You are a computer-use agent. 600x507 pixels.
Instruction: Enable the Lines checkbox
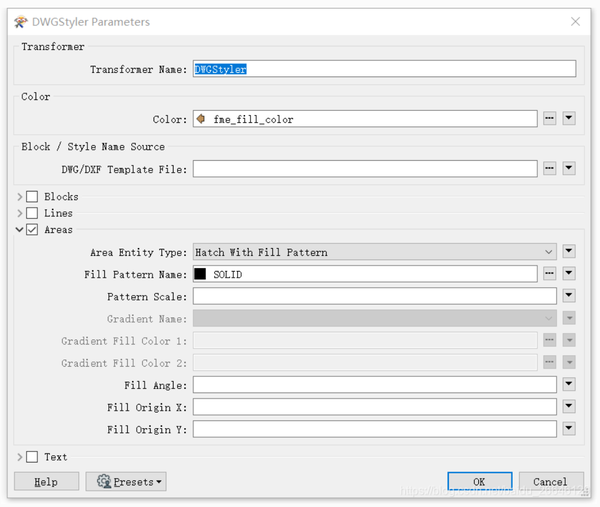(32, 213)
